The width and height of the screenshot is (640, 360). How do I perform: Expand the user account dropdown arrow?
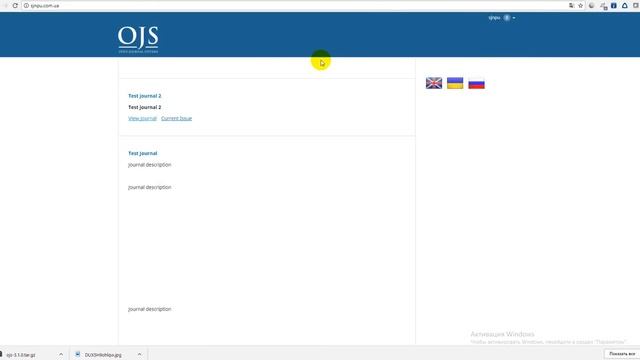point(513,18)
